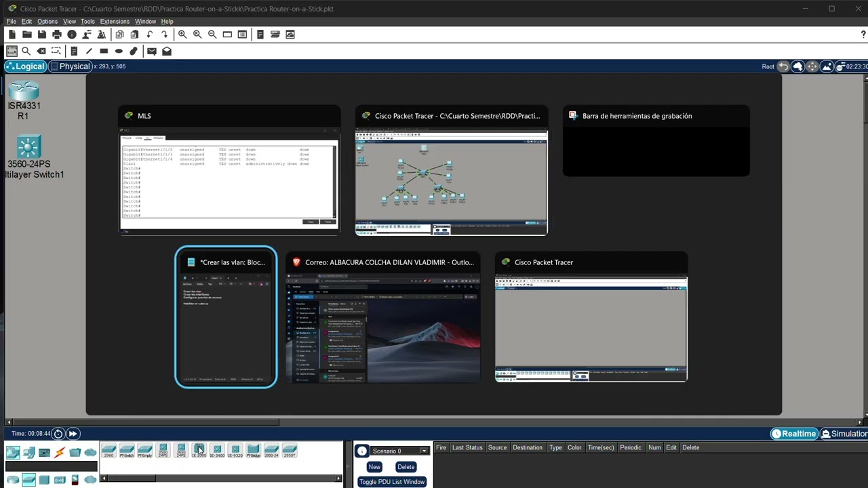
Task: Open the Window menu
Action: (145, 22)
